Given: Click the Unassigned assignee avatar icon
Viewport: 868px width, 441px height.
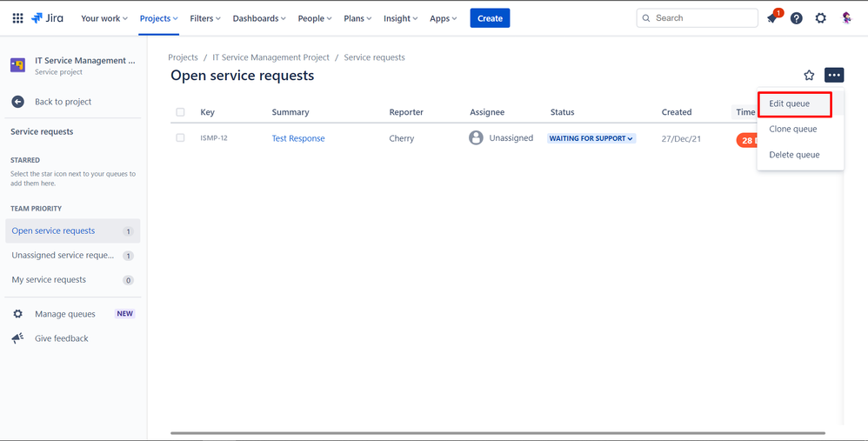Looking at the screenshot, I should pyautogui.click(x=476, y=137).
